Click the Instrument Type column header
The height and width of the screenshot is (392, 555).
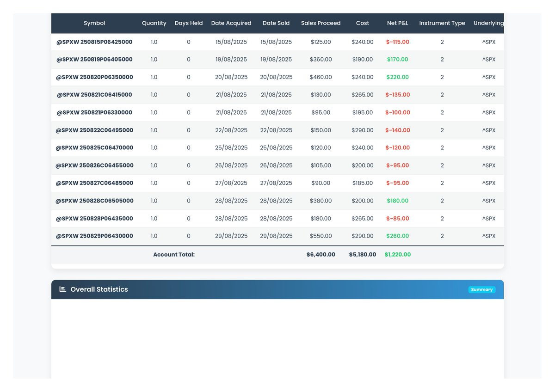(x=442, y=23)
